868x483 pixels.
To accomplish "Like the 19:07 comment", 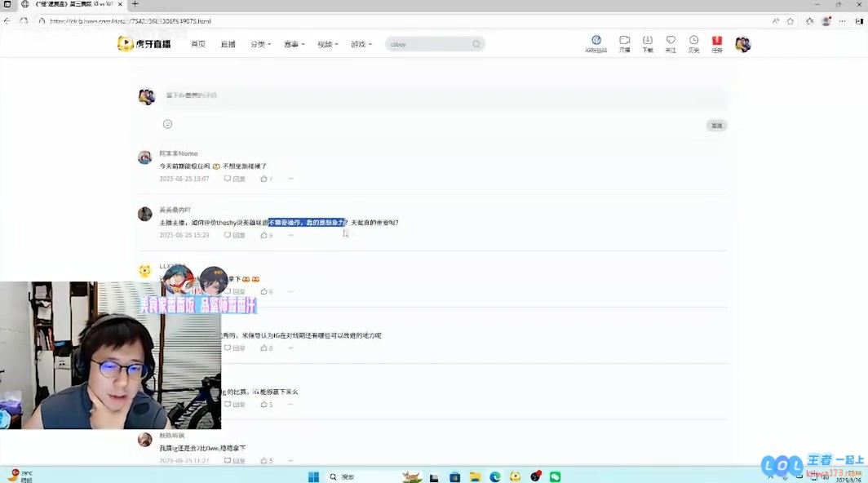I will pos(266,179).
